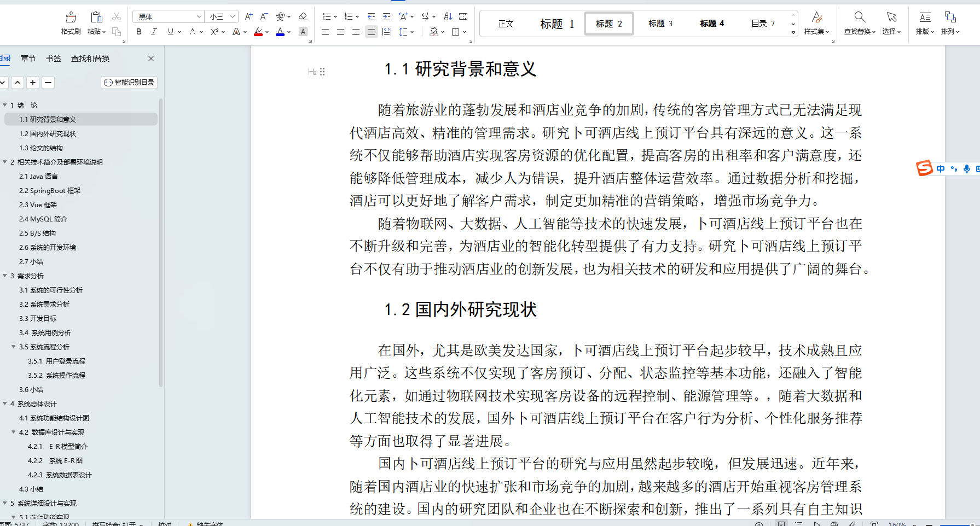Click the Superscript X² icon
Image resolution: width=980 pixels, height=526 pixels.
215,32
